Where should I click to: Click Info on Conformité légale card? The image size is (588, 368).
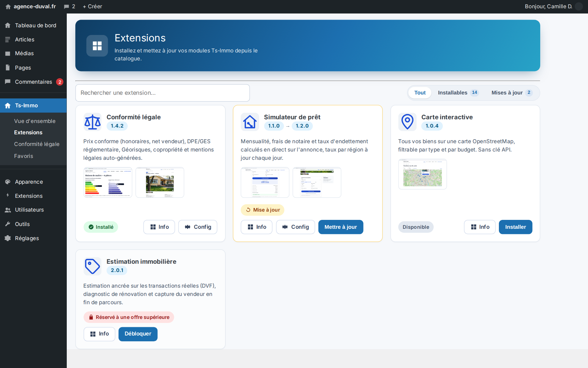click(159, 227)
